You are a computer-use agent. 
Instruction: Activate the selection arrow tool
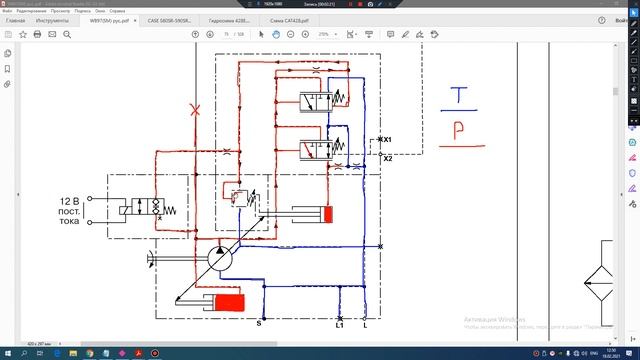pos(261,34)
